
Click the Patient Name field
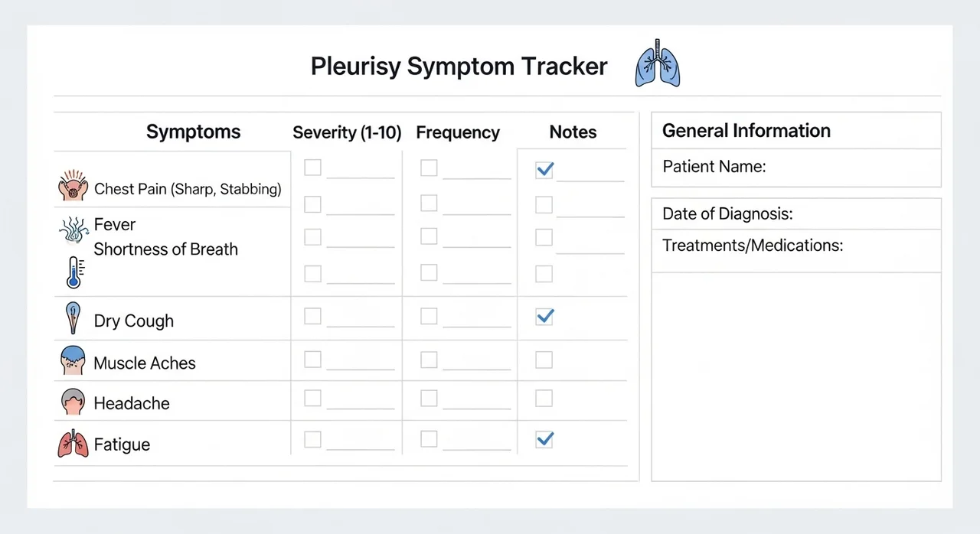coord(796,167)
